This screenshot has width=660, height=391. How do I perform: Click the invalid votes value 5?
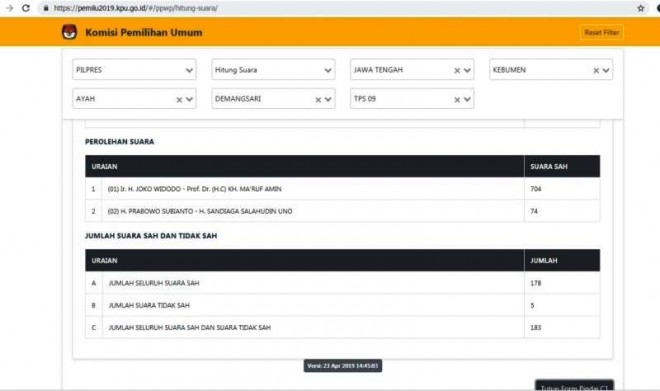click(x=532, y=305)
